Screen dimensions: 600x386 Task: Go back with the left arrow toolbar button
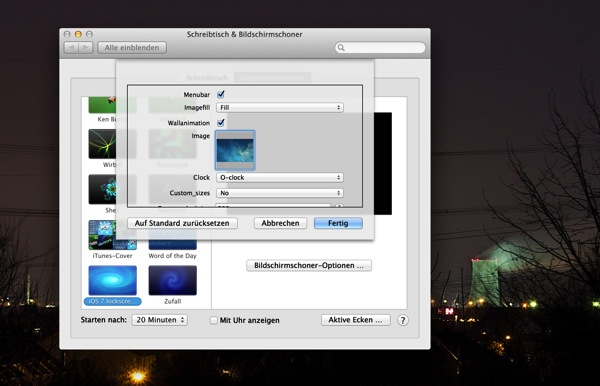click(71, 47)
